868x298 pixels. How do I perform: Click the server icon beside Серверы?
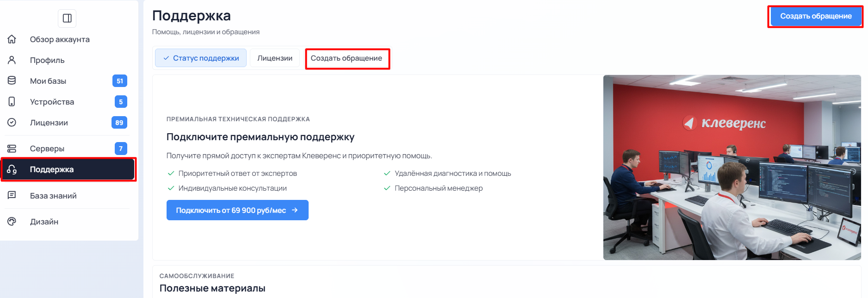click(12, 149)
